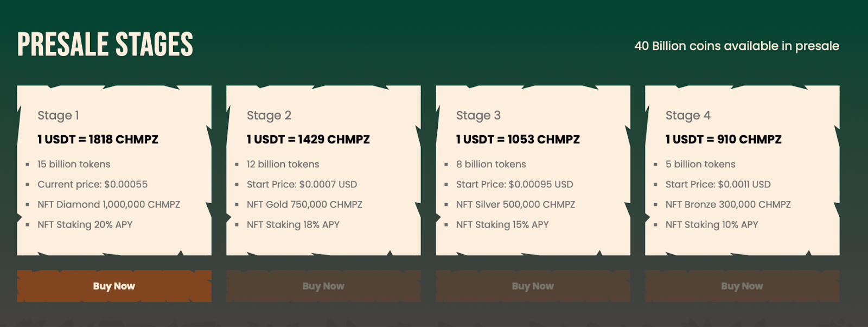The image size is (868, 327).
Task: Select the Presale Stages heading
Action: 105,45
